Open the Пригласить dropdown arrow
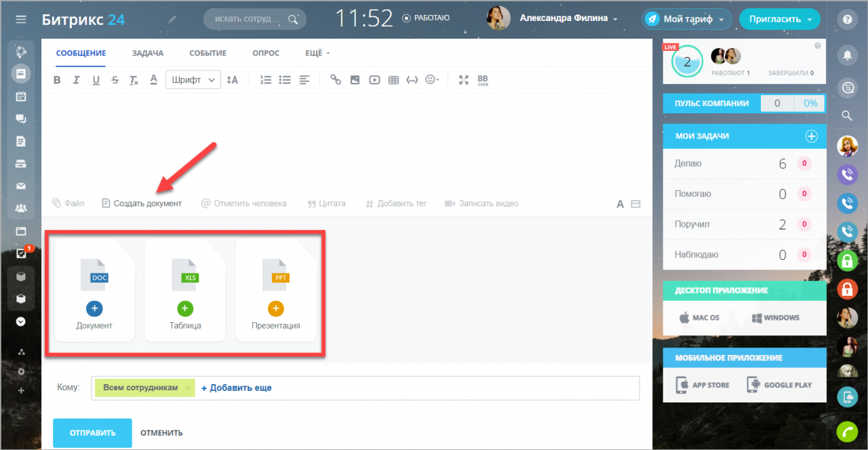The image size is (868, 450). coord(810,20)
